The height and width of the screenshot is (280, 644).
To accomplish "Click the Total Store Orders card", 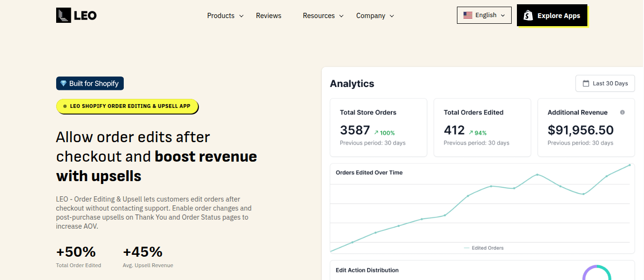I will pos(378,127).
